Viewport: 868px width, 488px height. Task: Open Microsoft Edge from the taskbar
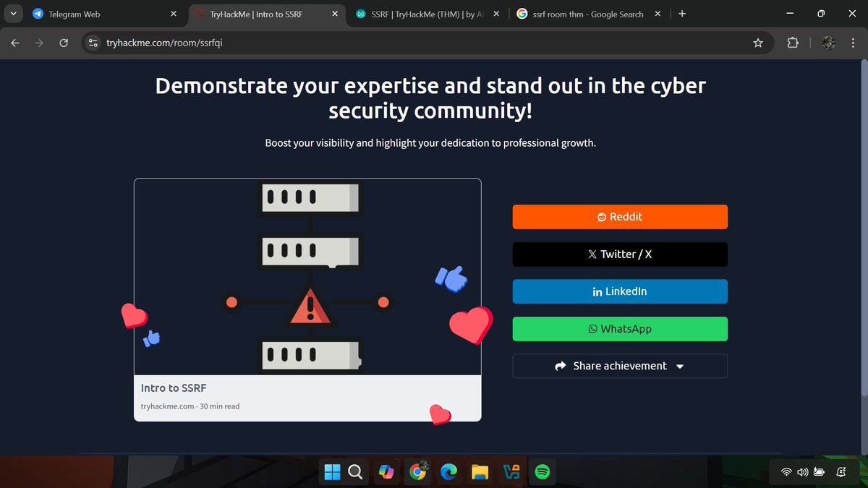tap(448, 471)
